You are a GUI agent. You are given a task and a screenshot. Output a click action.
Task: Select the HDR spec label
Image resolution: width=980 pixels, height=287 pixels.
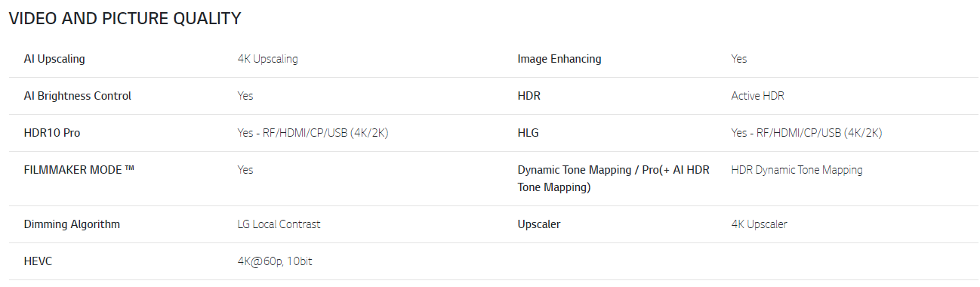click(529, 96)
